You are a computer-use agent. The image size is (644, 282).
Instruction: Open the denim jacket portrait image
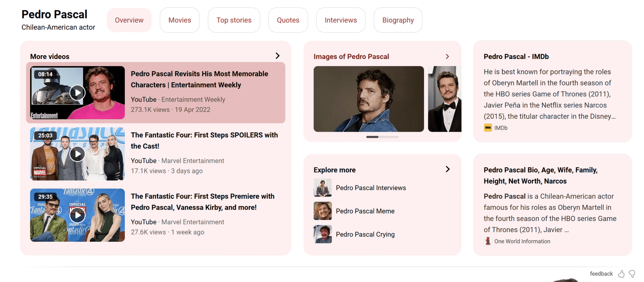pyautogui.click(x=368, y=99)
